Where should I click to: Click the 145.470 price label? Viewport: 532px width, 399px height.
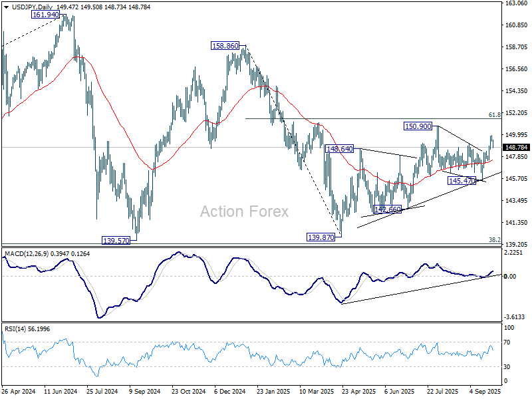[x=462, y=181]
